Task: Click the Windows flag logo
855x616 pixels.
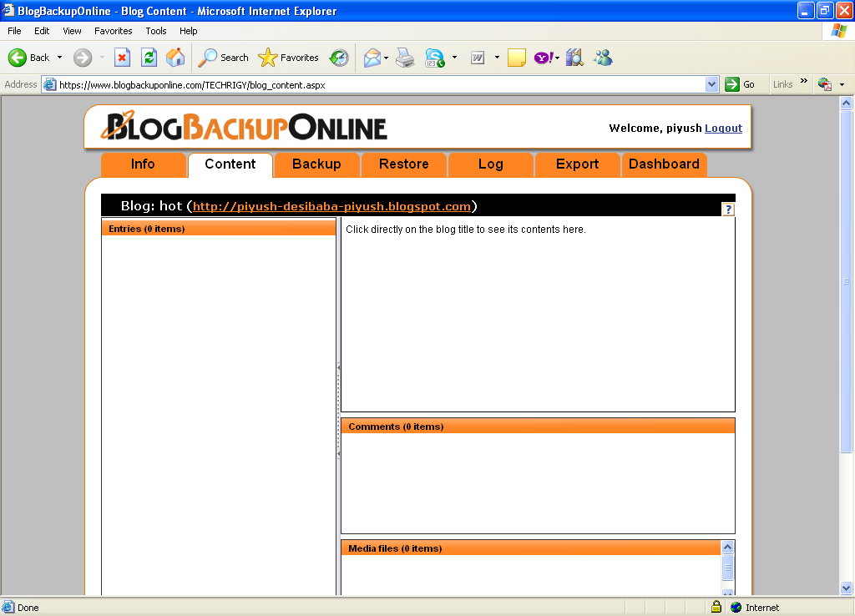Action: (839, 31)
